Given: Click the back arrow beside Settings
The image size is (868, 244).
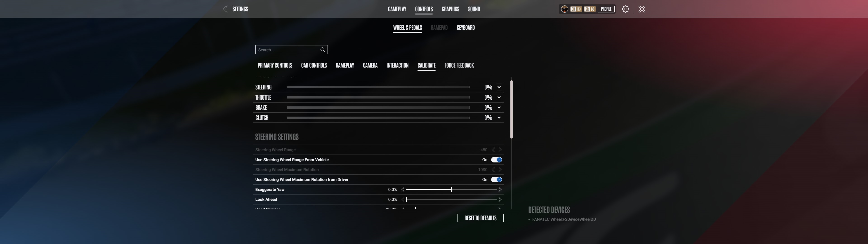Looking at the screenshot, I should 225,9.
